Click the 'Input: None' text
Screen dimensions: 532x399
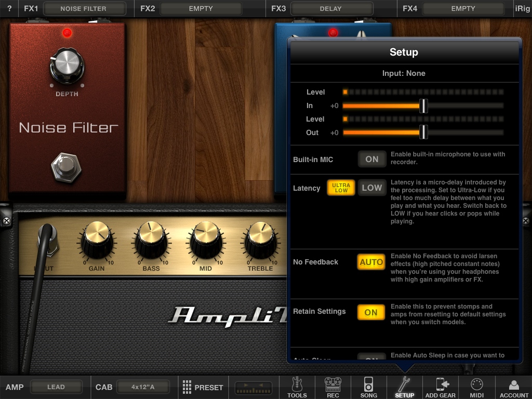coord(404,73)
